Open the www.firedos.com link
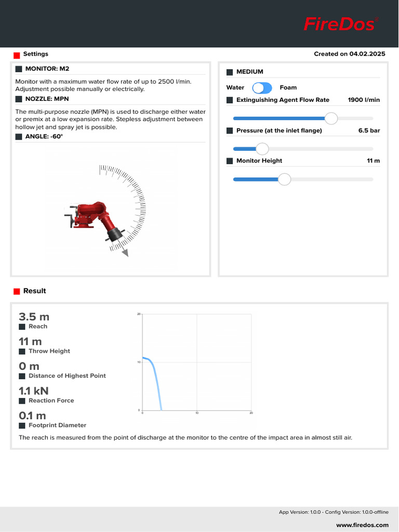Image resolution: width=399 pixels, height=532 pixels. (x=362, y=525)
